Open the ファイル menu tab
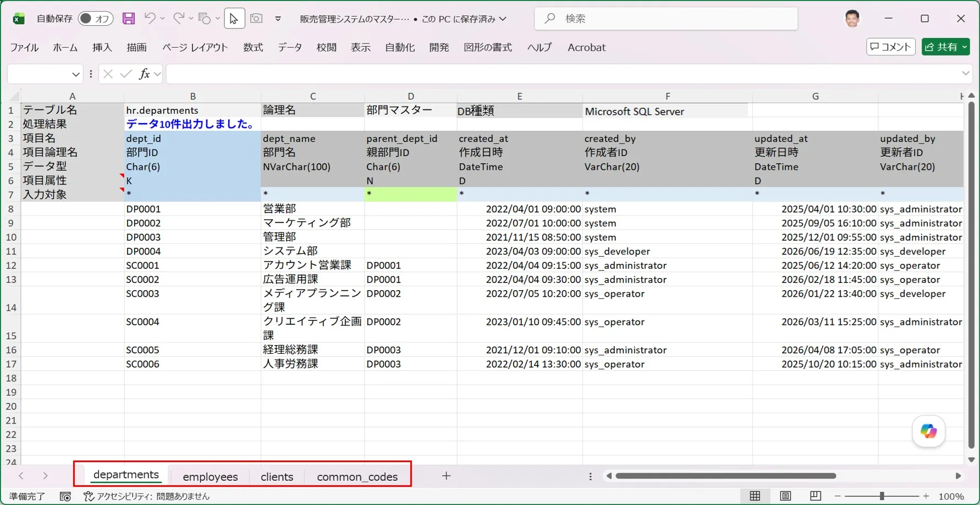 pos(24,47)
